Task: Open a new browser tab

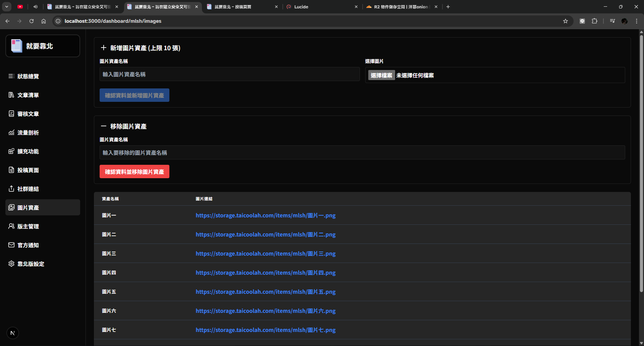Action: pos(448,7)
